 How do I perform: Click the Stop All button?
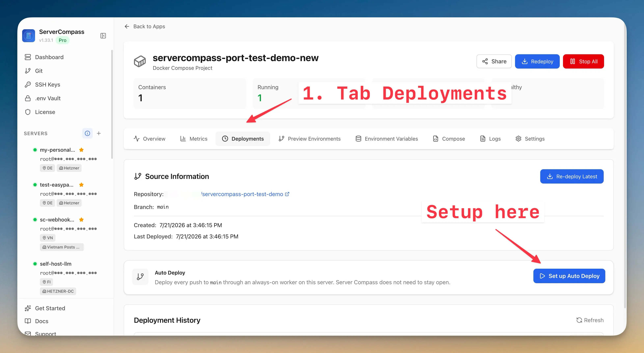point(584,61)
